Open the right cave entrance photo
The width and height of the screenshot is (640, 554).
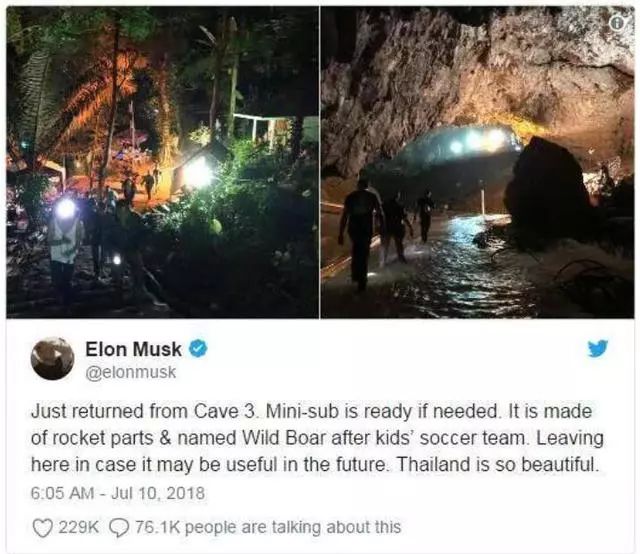(478, 162)
